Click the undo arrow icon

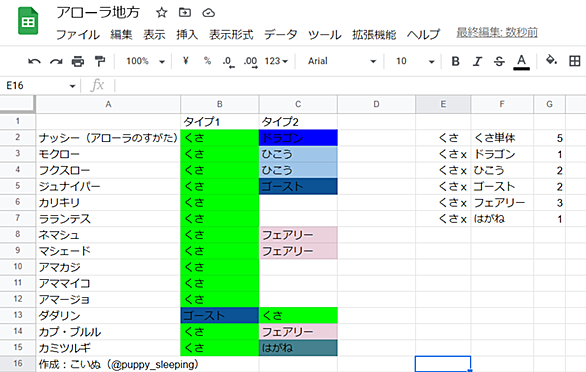[x=34, y=61]
